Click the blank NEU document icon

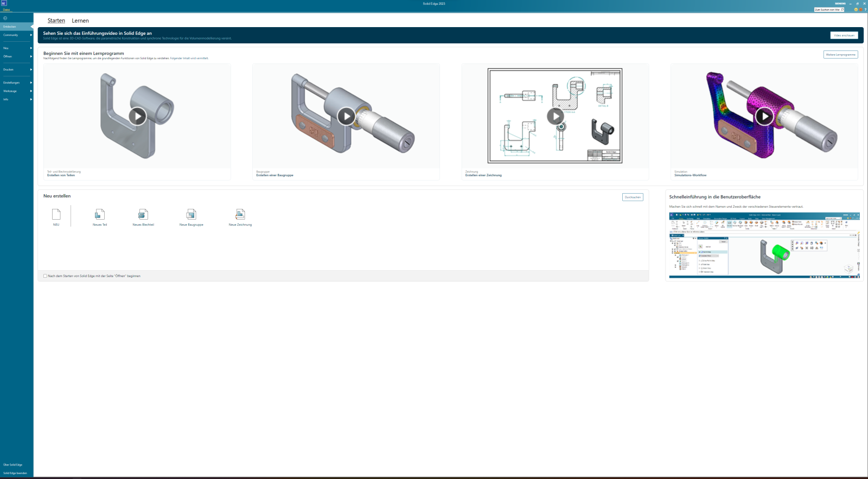click(x=56, y=214)
